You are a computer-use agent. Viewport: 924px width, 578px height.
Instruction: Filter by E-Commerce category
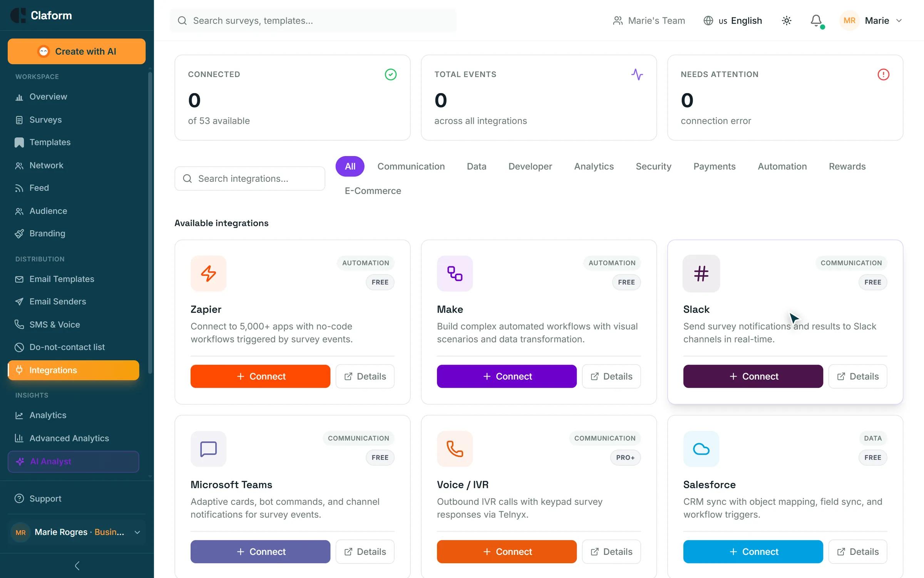coord(373,191)
